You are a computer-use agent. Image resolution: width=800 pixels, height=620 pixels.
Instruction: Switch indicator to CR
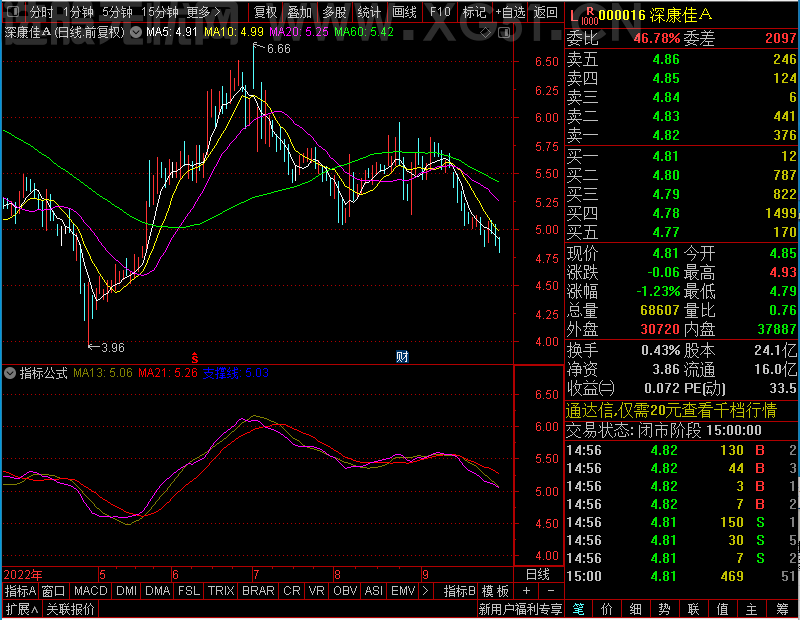tap(291, 591)
